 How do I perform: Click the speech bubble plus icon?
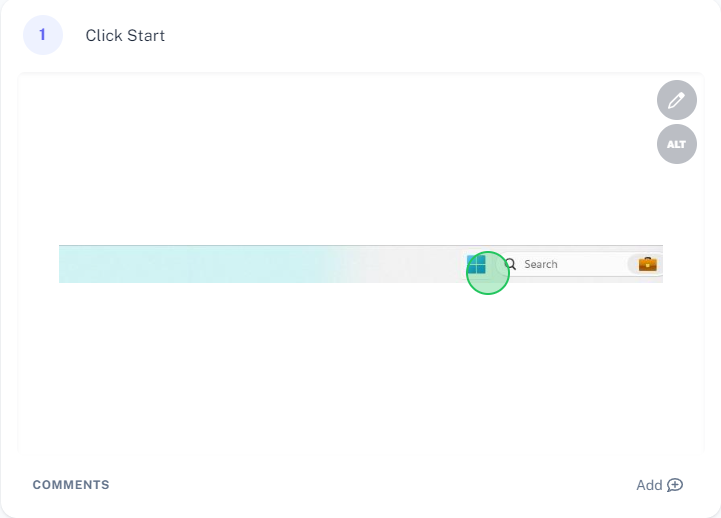click(675, 485)
